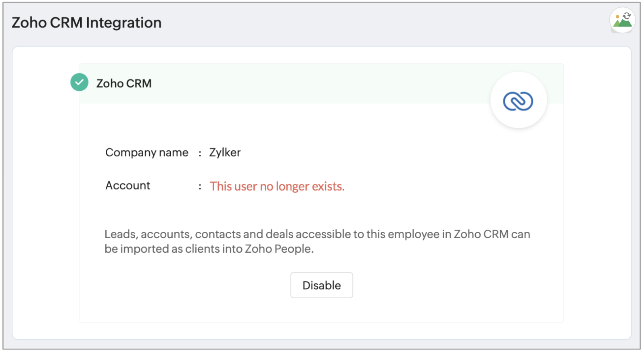Click the company value "Zylker"

(225, 153)
